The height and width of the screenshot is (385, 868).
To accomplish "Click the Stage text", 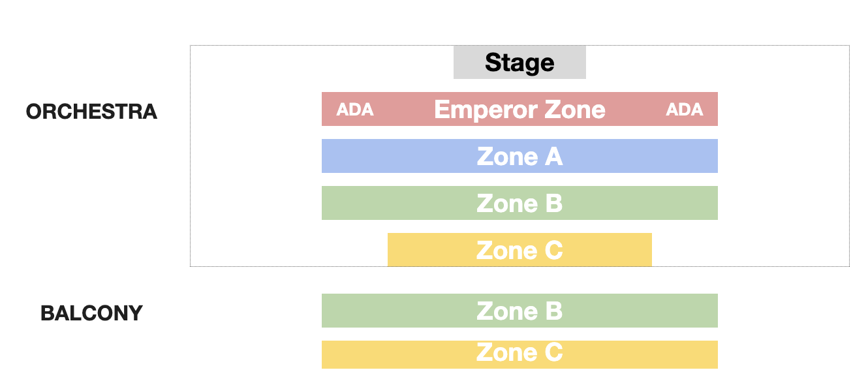I will (x=519, y=63).
